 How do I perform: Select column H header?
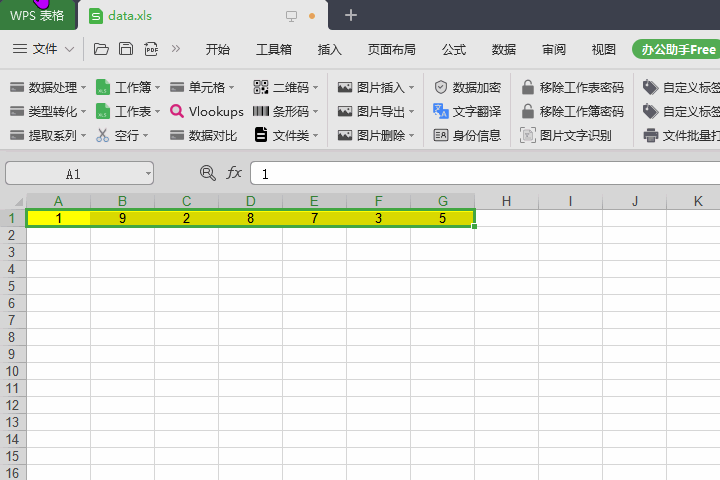(506, 201)
